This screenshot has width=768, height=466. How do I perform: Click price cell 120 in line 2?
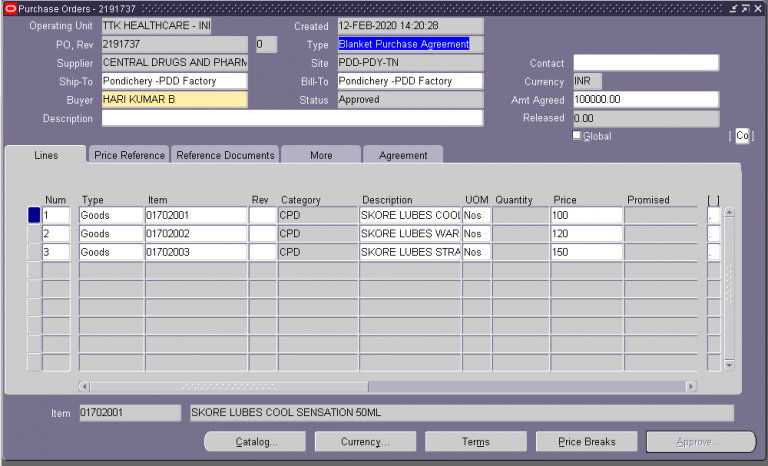click(586, 234)
